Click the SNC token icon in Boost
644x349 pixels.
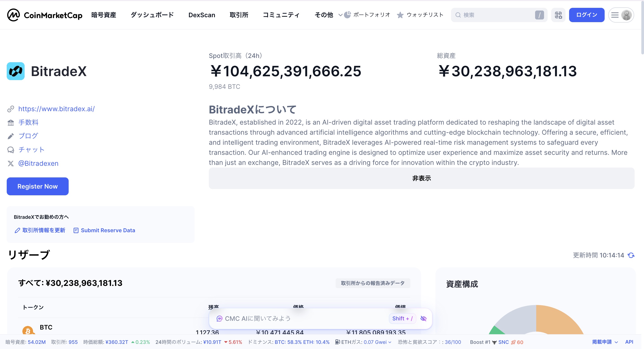(x=494, y=342)
